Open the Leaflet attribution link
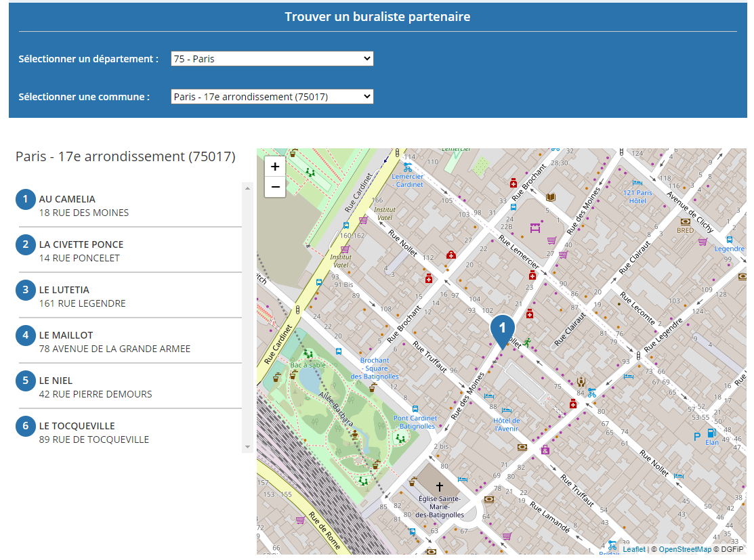This screenshot has height=560, width=754. click(x=634, y=549)
